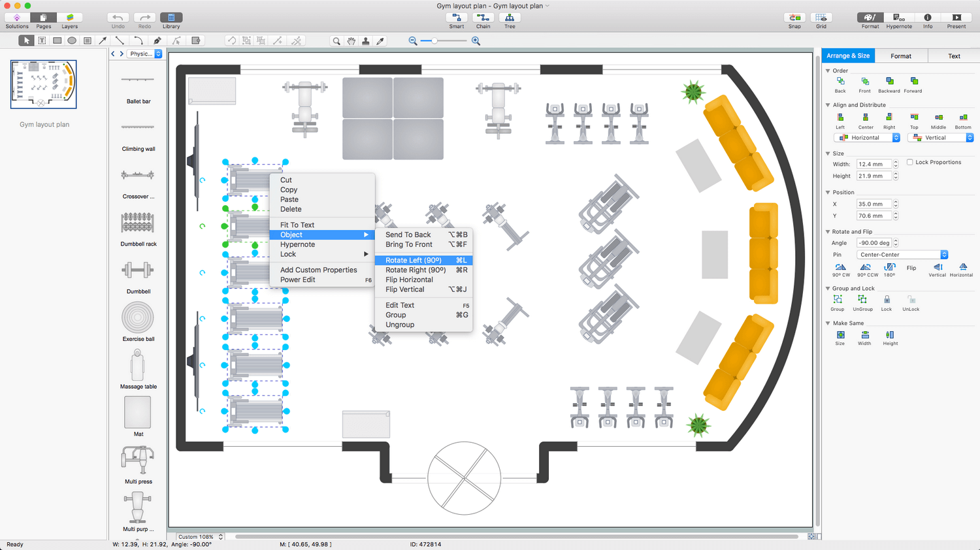Image resolution: width=980 pixels, height=550 pixels.
Task: Open the Pin Center-Center dropdown
Action: [902, 255]
